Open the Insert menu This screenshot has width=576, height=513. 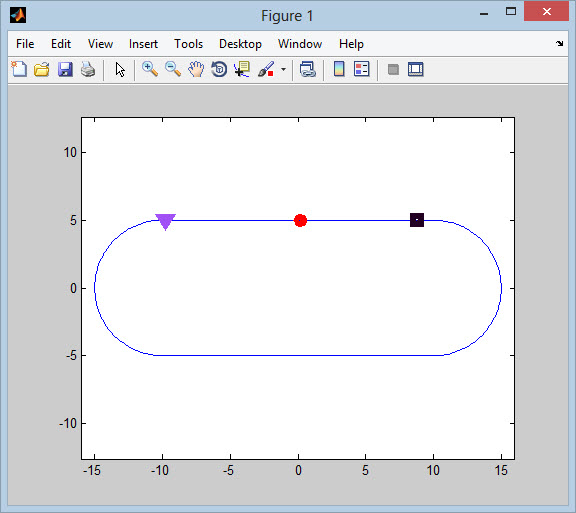(143, 44)
